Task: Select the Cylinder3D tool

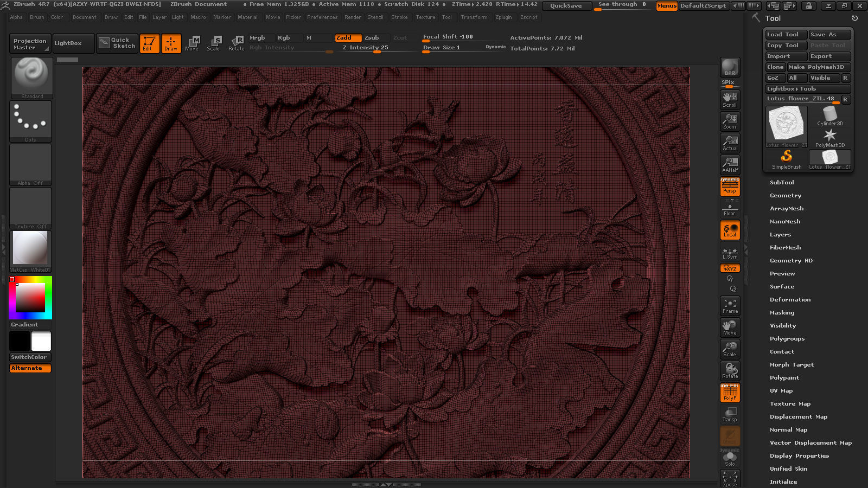Action: pyautogui.click(x=830, y=116)
